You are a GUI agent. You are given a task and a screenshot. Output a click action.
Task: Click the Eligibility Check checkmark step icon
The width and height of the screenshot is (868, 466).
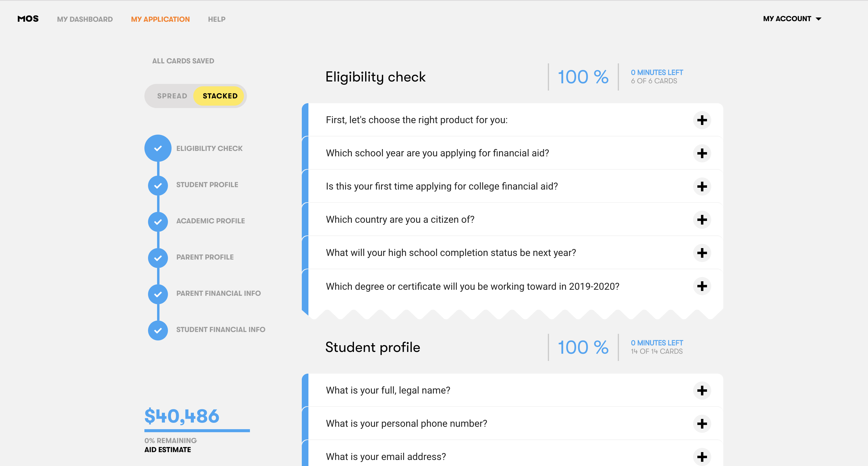(x=158, y=148)
